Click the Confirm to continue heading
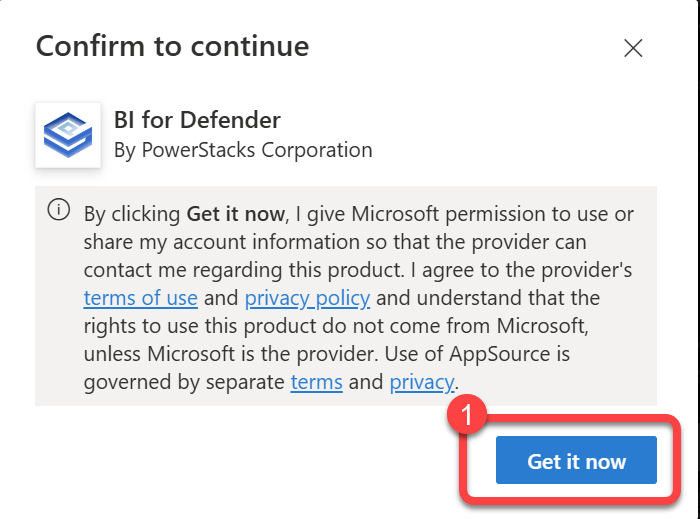Viewport: 700px width, 519px height. [x=172, y=46]
